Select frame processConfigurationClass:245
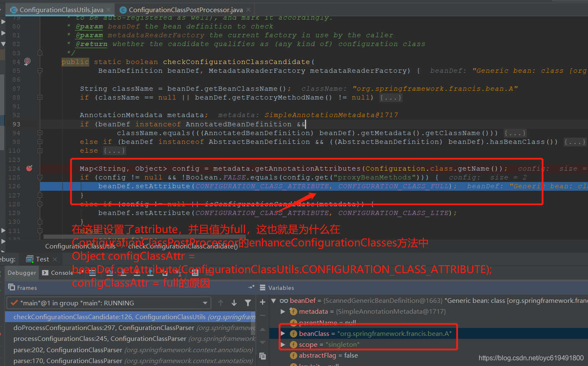588x366 pixels. [x=130, y=338]
